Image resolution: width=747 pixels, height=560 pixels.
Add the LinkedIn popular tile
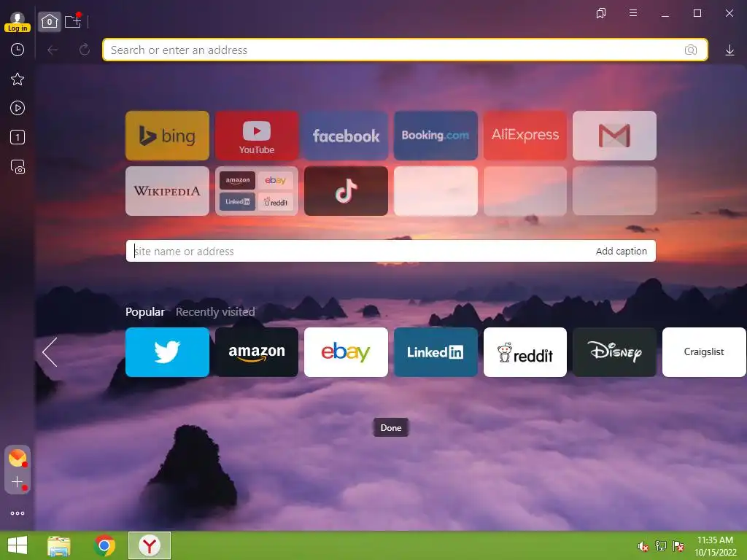436,352
